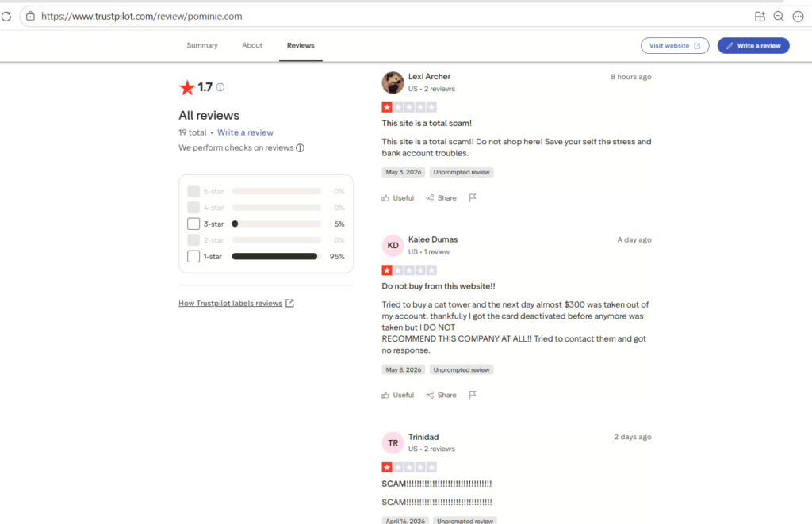The height and width of the screenshot is (524, 812).
Task: Click the disabled 4-star checkbox
Action: pyautogui.click(x=193, y=208)
